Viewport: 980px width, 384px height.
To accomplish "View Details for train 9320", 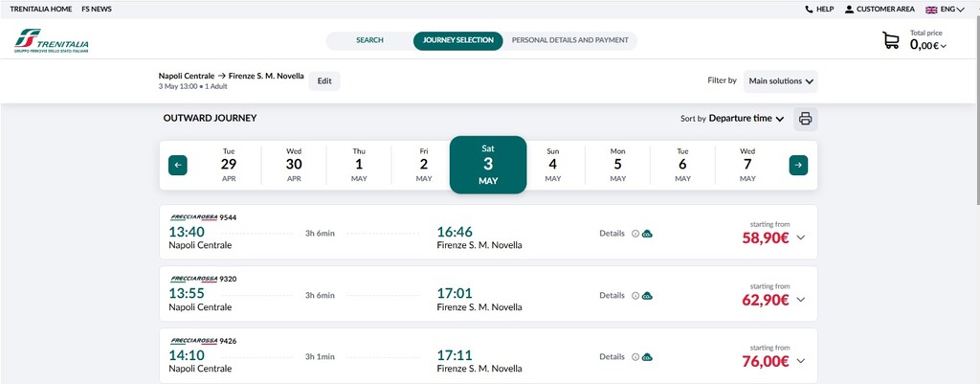I will pyautogui.click(x=612, y=295).
